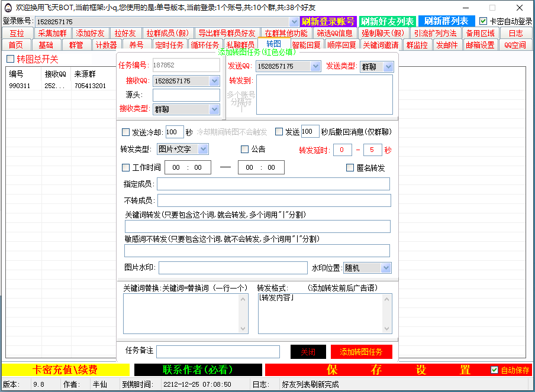Open the 私聊群发 tab

241,44
